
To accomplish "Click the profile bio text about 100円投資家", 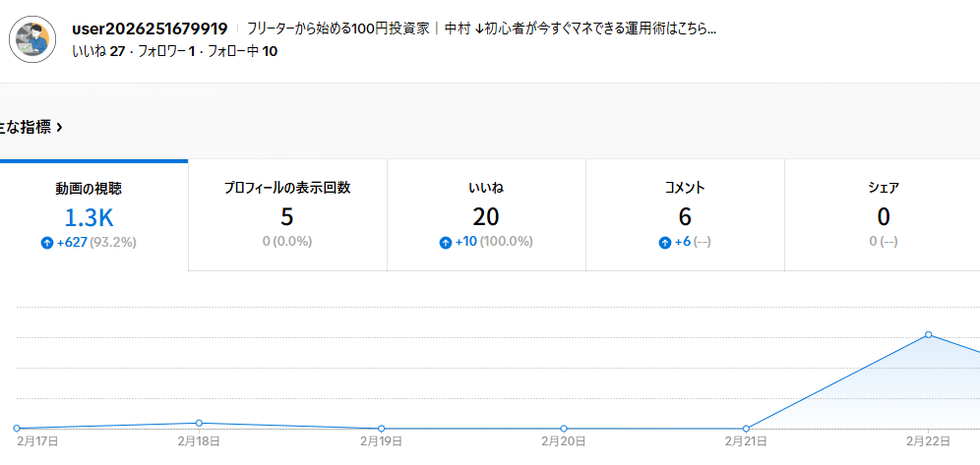I will (x=481, y=29).
